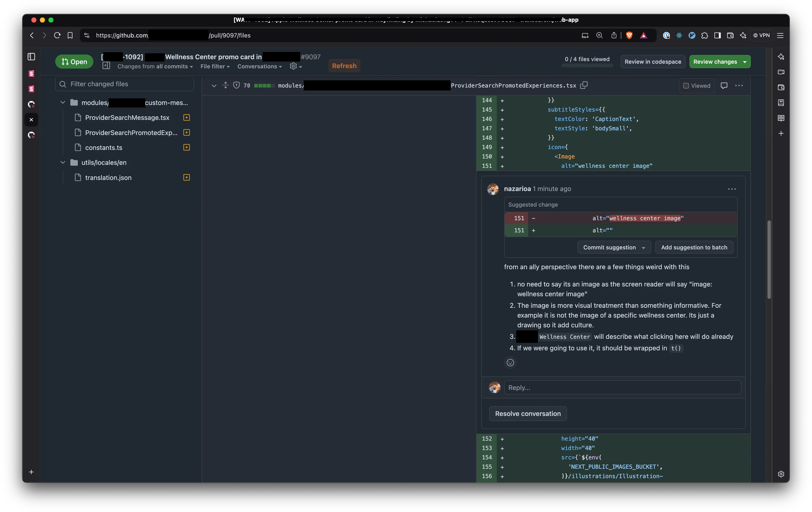
Task: Click the page's vertical scrollbar thumb
Action: click(x=769, y=259)
